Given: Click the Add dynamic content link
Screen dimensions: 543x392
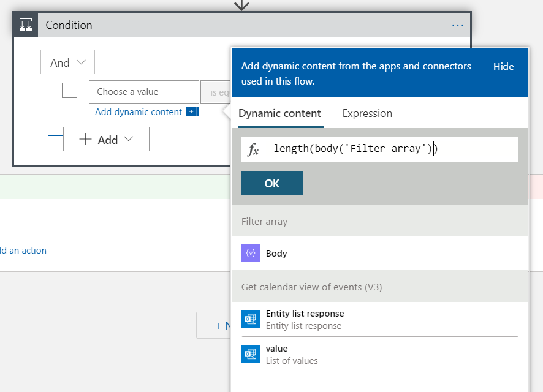Looking at the screenshot, I should pos(139,111).
